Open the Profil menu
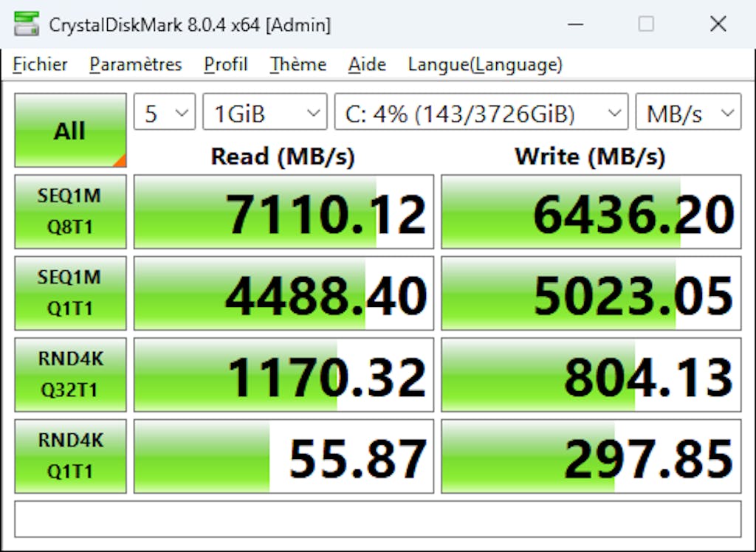Viewport: 756px width, 552px height. point(225,65)
